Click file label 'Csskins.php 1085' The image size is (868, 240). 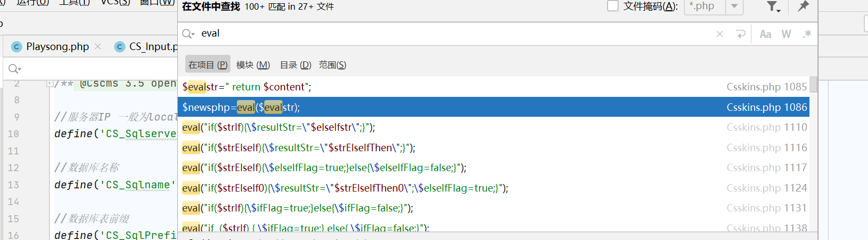click(x=766, y=87)
